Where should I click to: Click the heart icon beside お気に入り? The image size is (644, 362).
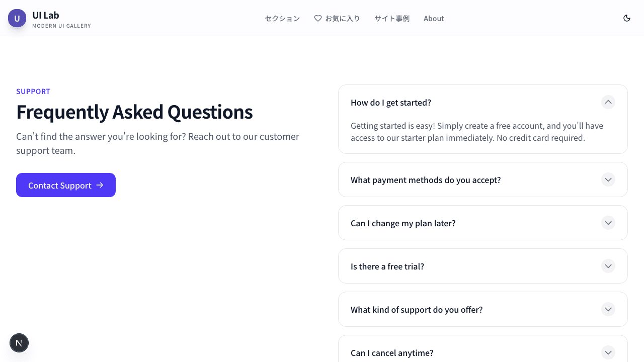click(x=318, y=19)
